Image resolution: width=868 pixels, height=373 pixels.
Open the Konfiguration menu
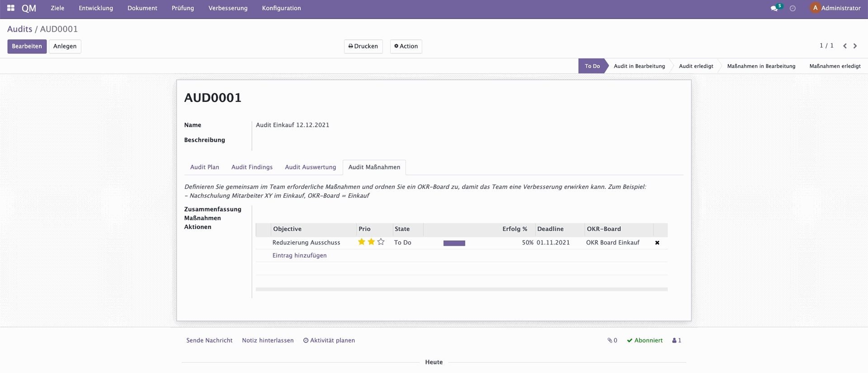[x=281, y=8]
